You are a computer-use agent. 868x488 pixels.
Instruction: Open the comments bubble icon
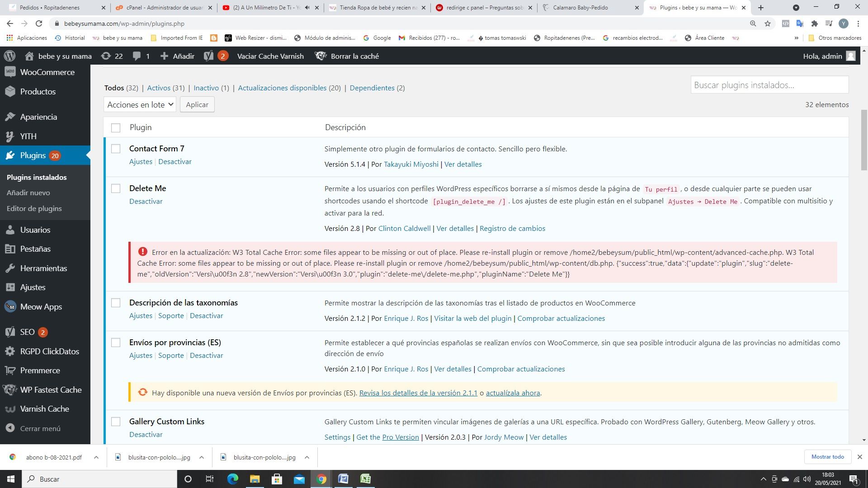coord(137,56)
